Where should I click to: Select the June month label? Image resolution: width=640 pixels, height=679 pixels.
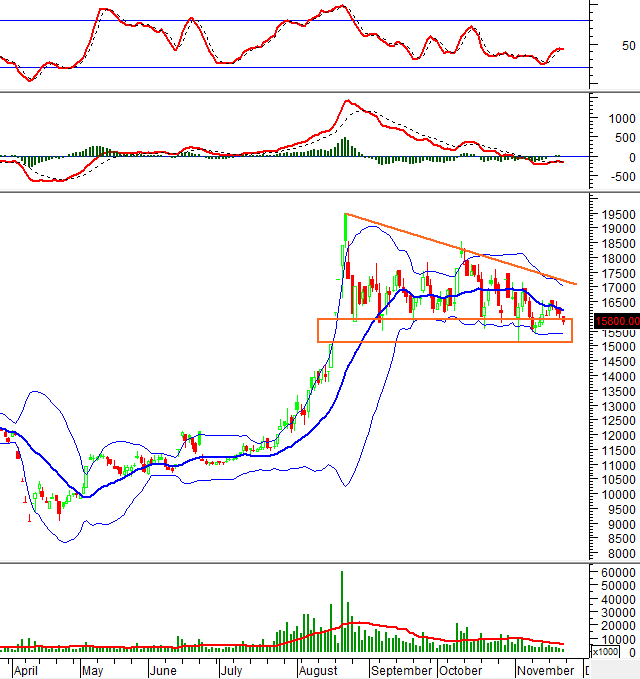(x=165, y=670)
